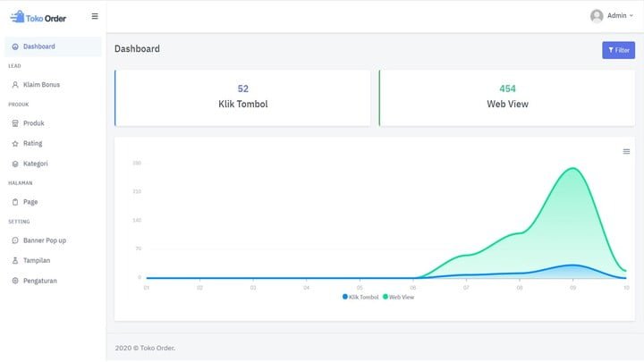The image size is (644, 362).
Task: Go to the Tampilan menu item
Action: (37, 260)
